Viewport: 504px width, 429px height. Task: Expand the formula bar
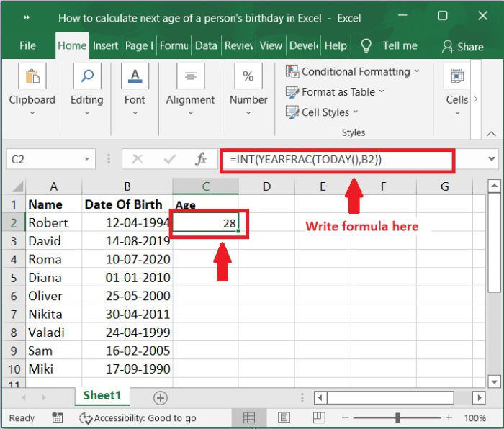(x=491, y=159)
